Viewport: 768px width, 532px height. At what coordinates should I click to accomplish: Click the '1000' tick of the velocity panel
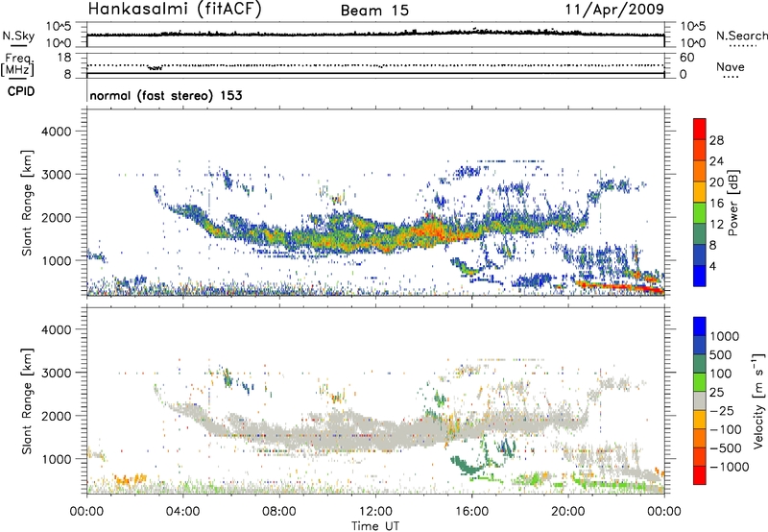pyautogui.click(x=57, y=459)
